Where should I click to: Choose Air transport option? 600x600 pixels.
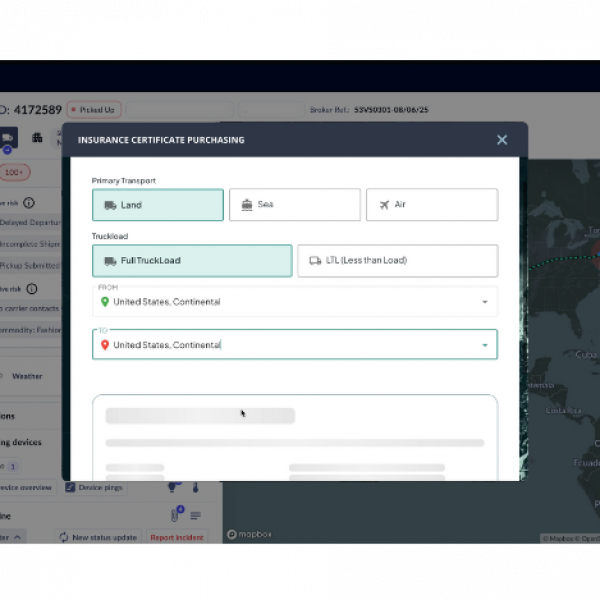pos(431,205)
